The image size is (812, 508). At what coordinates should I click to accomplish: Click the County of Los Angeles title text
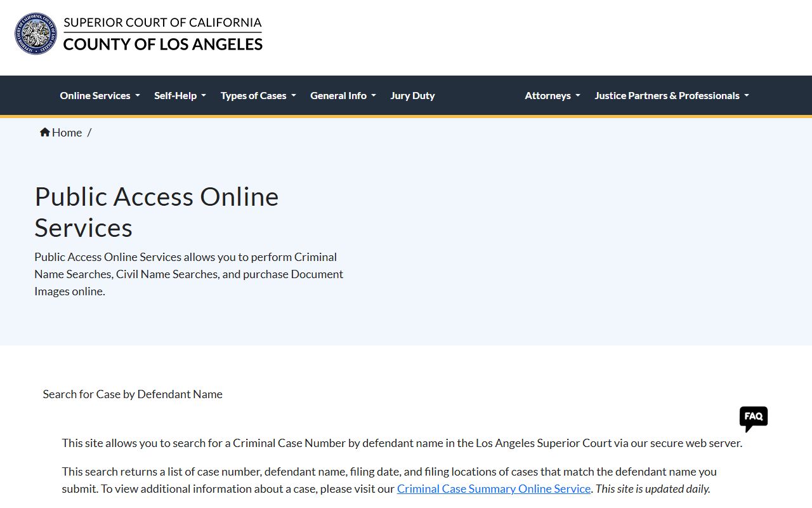(x=163, y=44)
